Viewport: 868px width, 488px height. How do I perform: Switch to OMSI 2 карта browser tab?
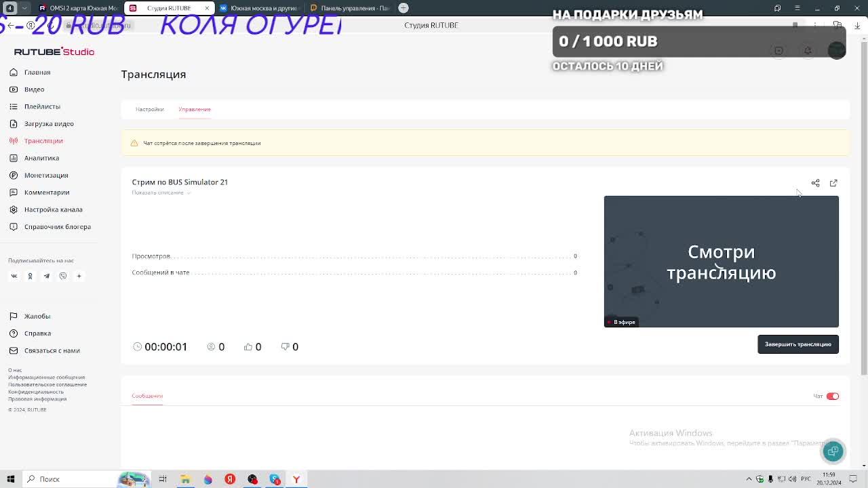[x=79, y=8]
